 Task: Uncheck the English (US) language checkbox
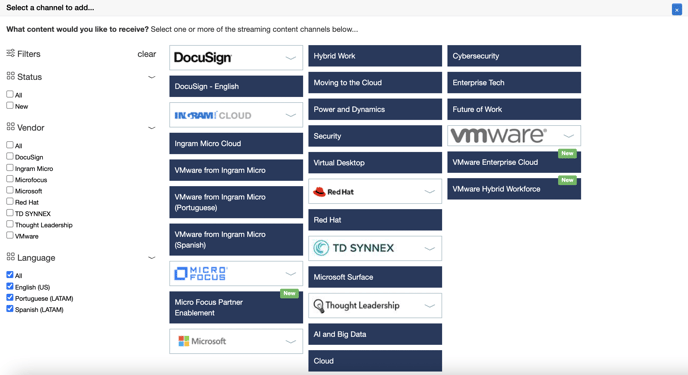10,286
